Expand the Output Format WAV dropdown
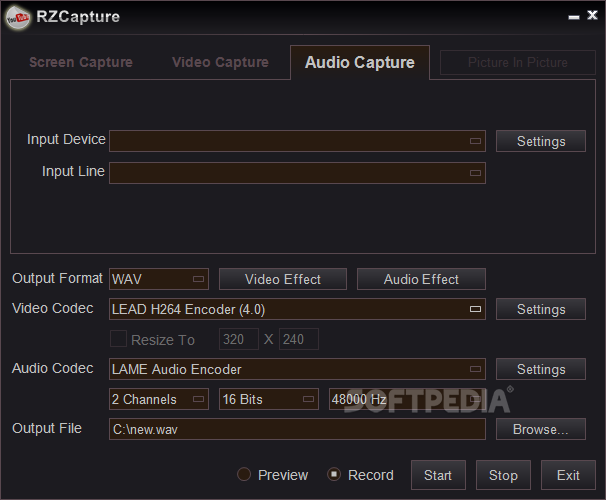 coord(159,279)
